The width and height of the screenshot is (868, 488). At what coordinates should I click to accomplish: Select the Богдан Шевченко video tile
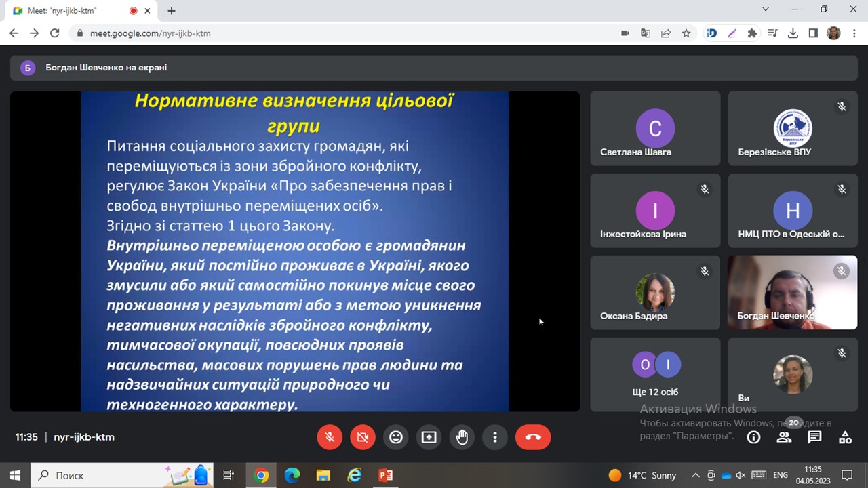(792, 292)
